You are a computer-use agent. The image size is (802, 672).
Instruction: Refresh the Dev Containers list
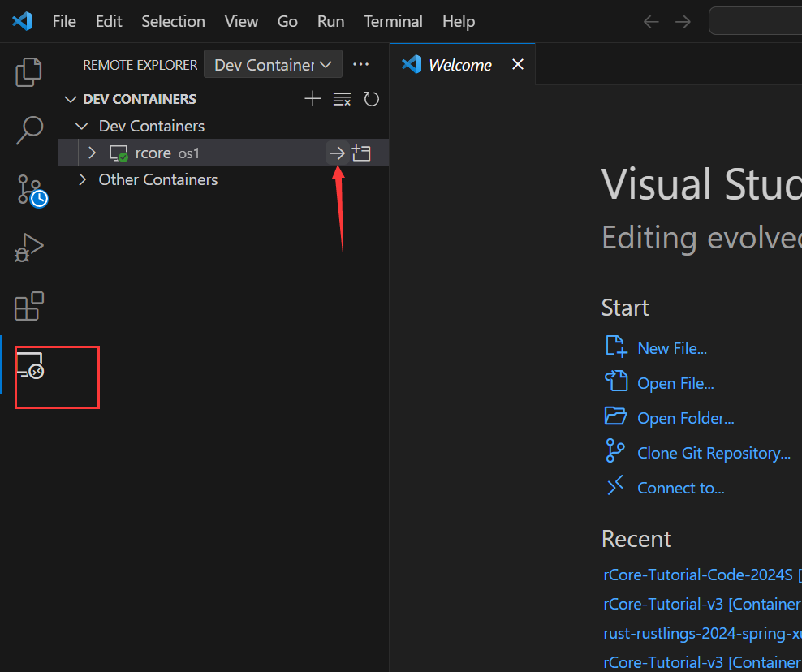371,99
